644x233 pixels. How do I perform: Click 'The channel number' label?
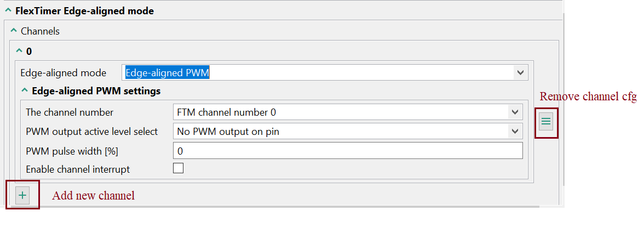tap(70, 112)
